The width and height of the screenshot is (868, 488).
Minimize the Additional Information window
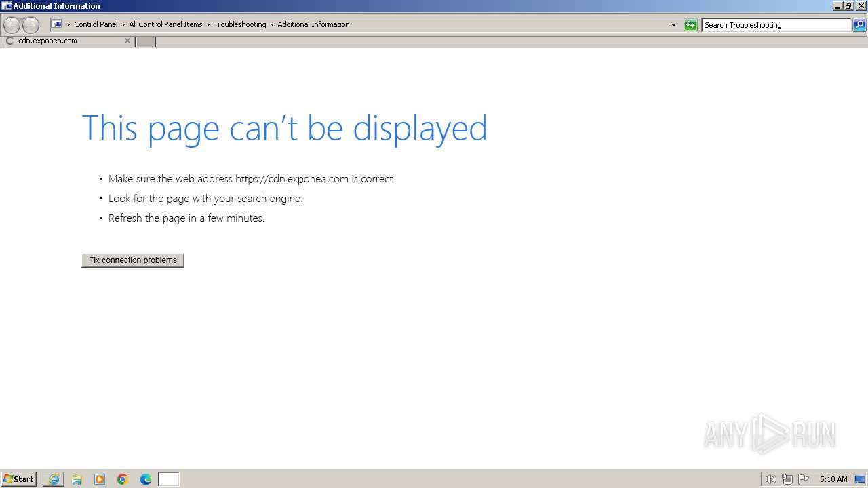pos(837,6)
